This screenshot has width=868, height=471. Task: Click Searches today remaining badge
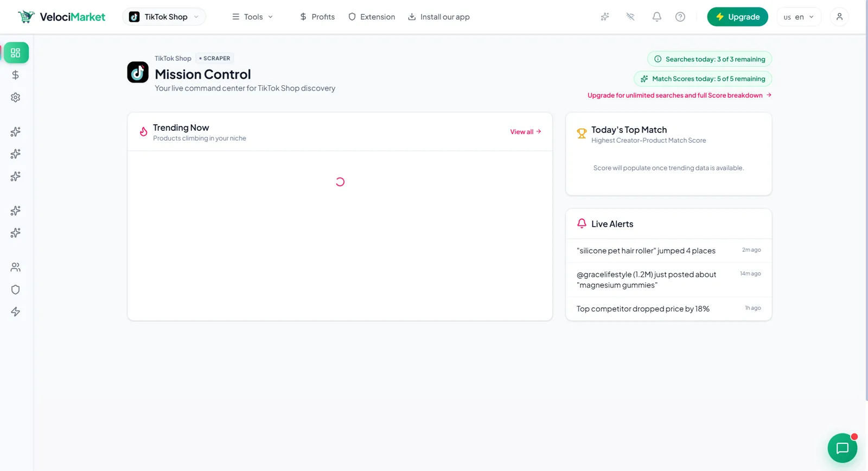point(710,59)
